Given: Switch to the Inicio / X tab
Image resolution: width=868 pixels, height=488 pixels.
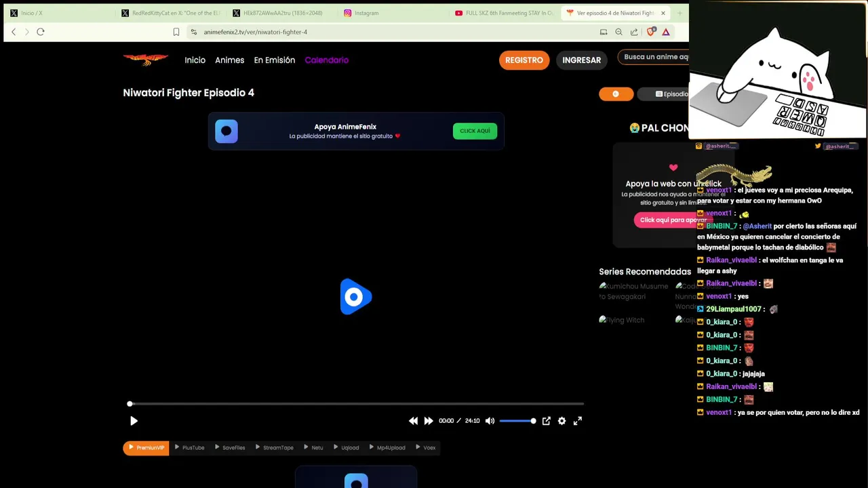Looking at the screenshot, I should pyautogui.click(x=58, y=13).
